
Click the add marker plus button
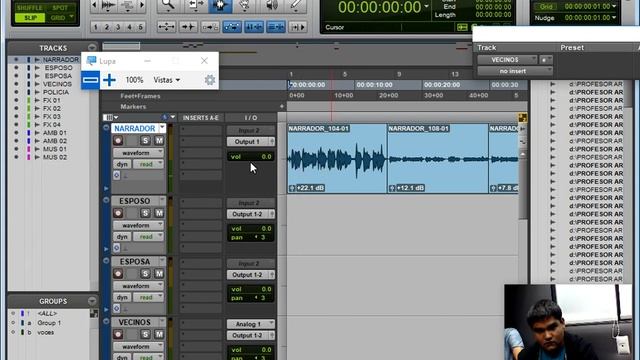[x=282, y=107]
